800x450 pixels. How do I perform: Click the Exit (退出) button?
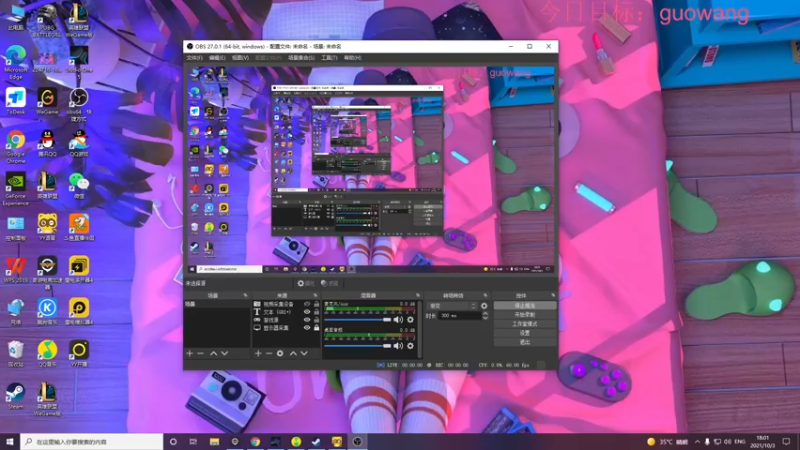(524, 342)
